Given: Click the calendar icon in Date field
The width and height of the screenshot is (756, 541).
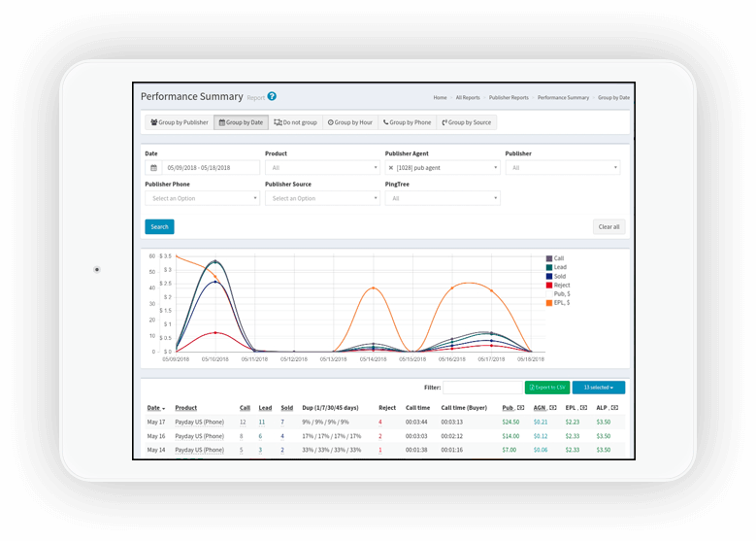Looking at the screenshot, I should click(x=153, y=167).
